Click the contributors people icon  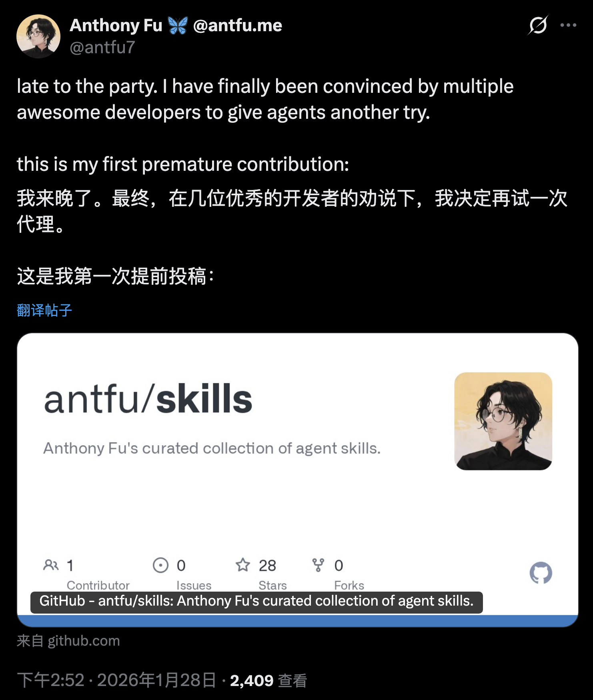tap(51, 565)
